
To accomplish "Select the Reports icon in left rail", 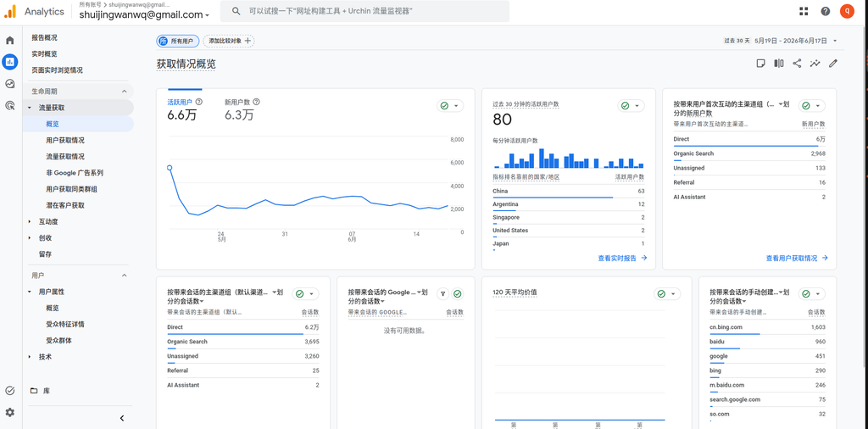I will pyautogui.click(x=9, y=62).
